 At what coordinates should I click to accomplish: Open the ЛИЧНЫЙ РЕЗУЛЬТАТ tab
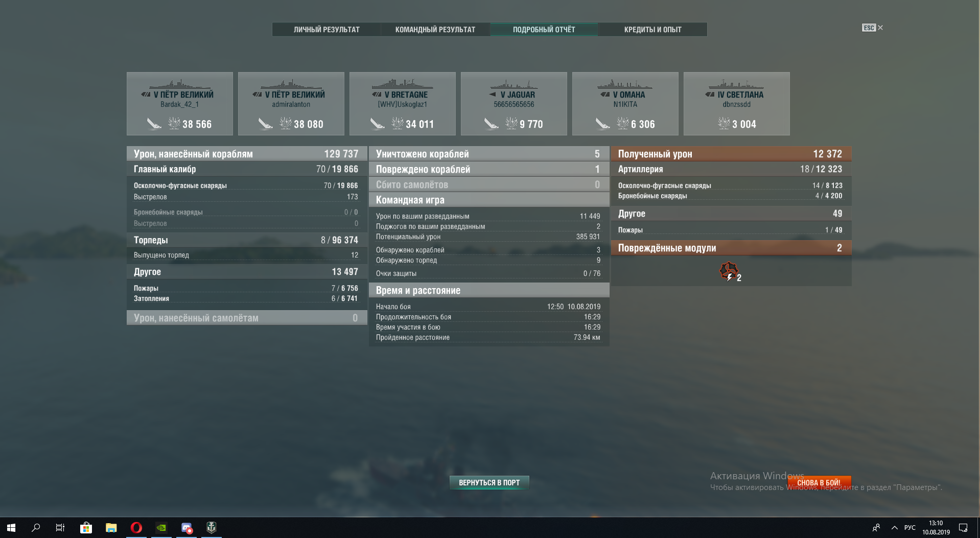tap(326, 30)
